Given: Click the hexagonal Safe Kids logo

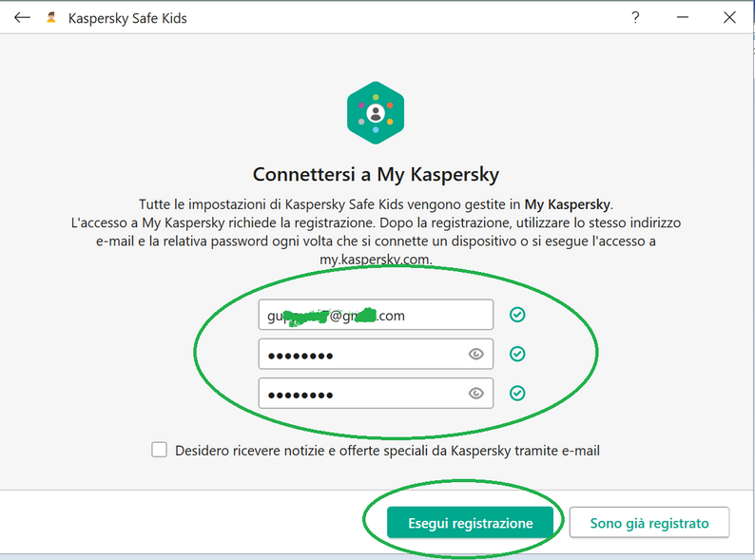Looking at the screenshot, I should [x=376, y=113].
